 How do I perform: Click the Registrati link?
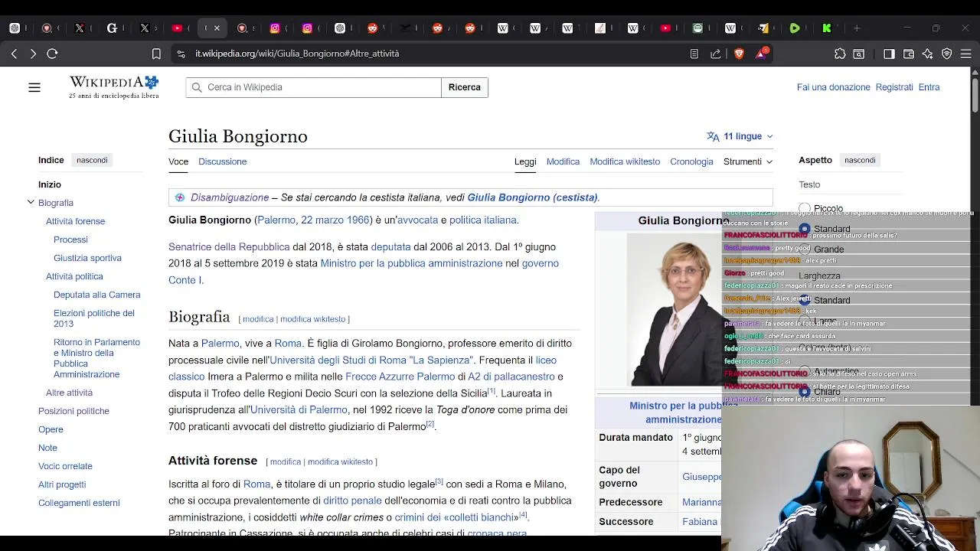pos(894,87)
